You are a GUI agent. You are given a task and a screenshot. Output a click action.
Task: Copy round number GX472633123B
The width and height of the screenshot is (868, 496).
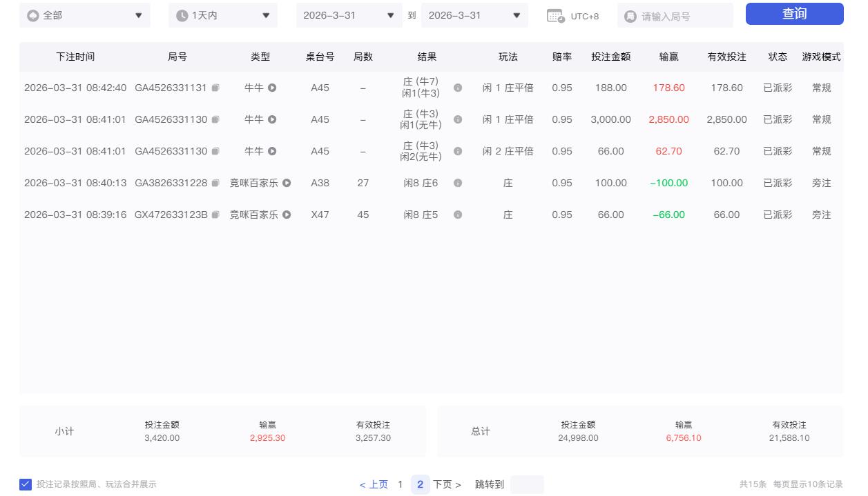click(x=215, y=215)
